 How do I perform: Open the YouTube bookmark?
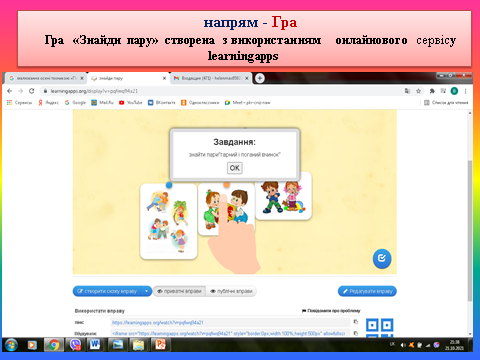131,103
